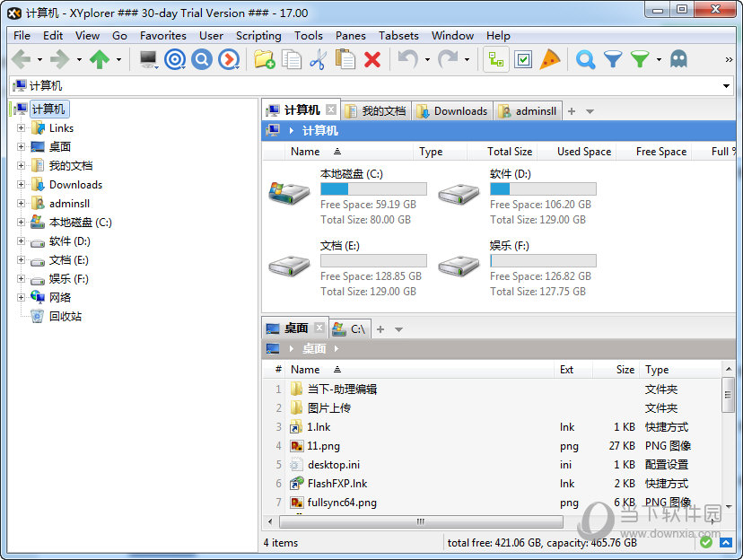The height and width of the screenshot is (560, 743).
Task: Select the folder 当下-助理编辑
Action: pos(342,389)
